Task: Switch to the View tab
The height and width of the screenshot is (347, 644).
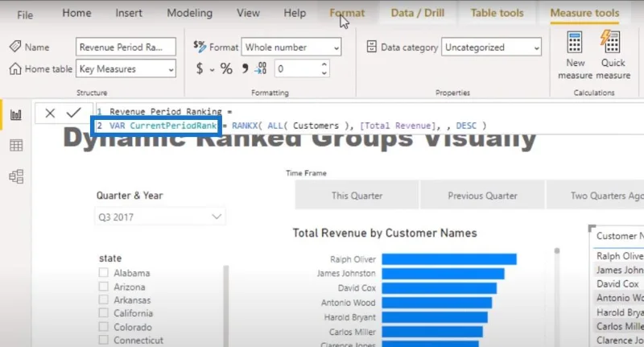Action: tap(248, 13)
